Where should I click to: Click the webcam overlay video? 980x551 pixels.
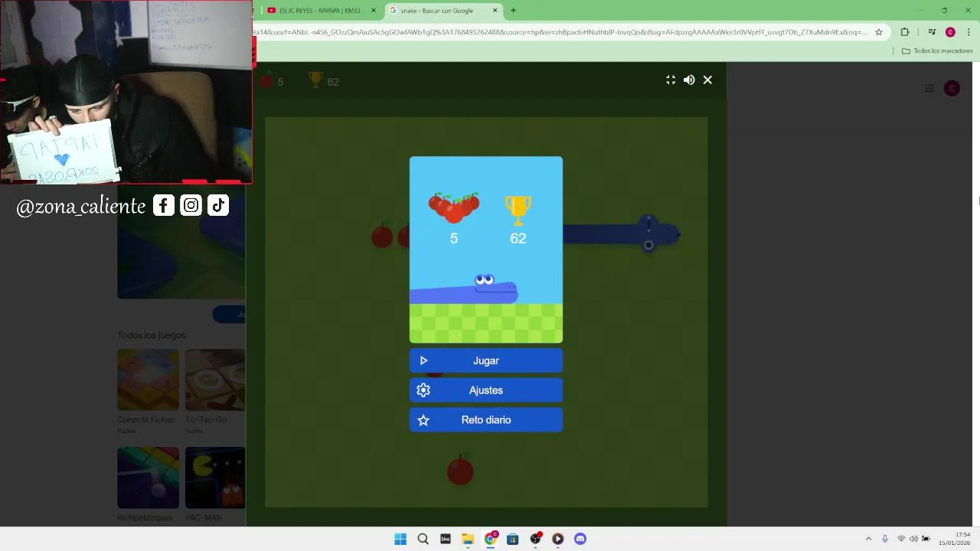coord(126,92)
